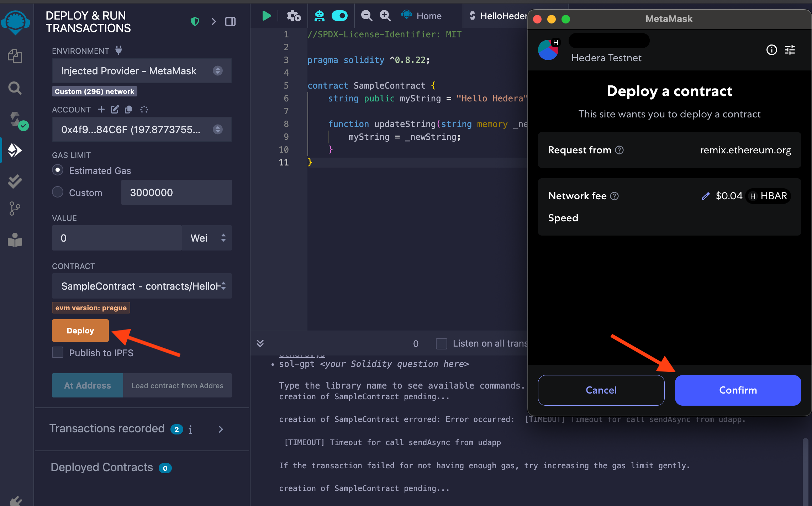The width and height of the screenshot is (812, 506).
Task: Edit the network fee with pencil icon
Action: [x=705, y=196]
